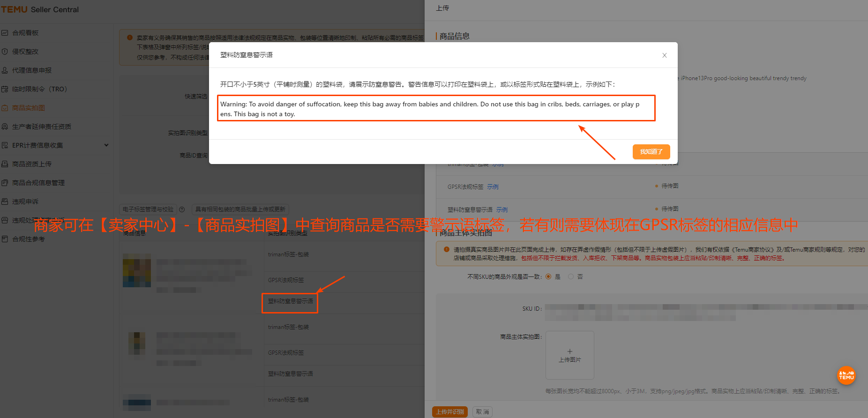Open the floating TEMU chat bubble
Viewport: 868px width, 418px height.
tap(846, 375)
